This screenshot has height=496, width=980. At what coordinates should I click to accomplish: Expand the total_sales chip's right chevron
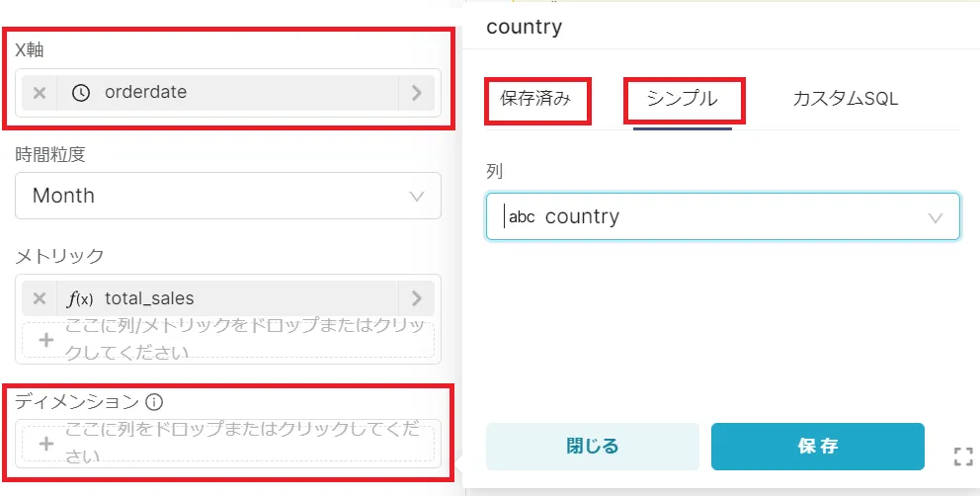[x=417, y=298]
